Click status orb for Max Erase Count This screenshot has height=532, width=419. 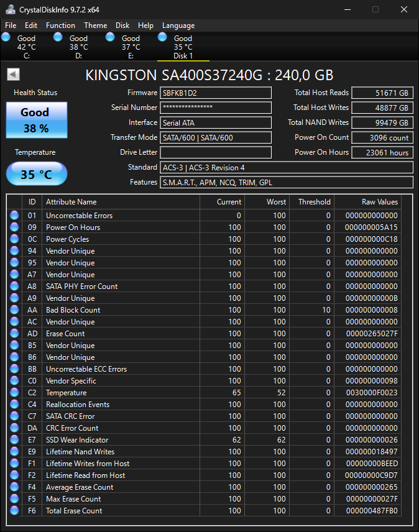point(14,498)
